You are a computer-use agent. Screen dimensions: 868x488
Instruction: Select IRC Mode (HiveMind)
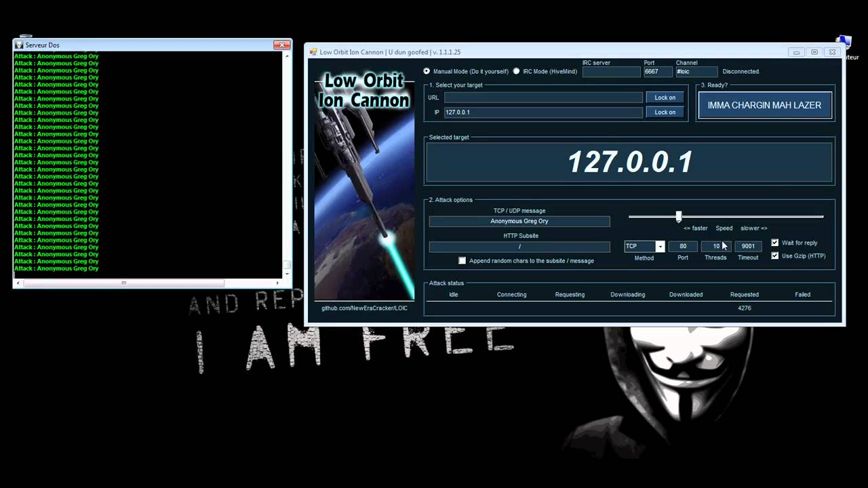pyautogui.click(x=545, y=71)
